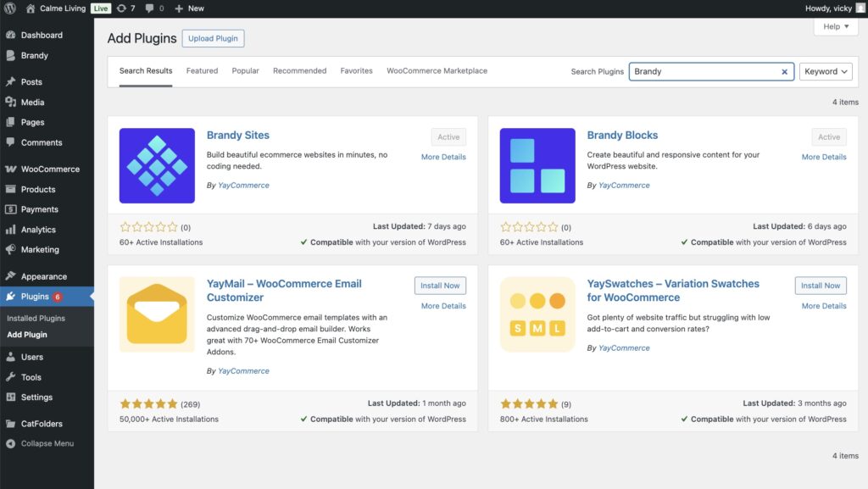Viewport: 868px width, 489px height.
Task: Click YayCommerce author link under Brandy Sites
Action: (243, 186)
